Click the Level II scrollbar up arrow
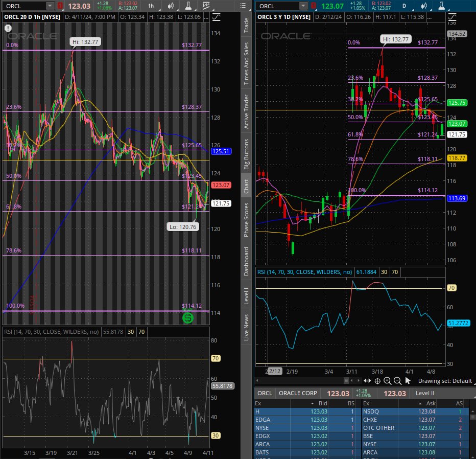Viewport: 476px width, 459px height. point(472,411)
